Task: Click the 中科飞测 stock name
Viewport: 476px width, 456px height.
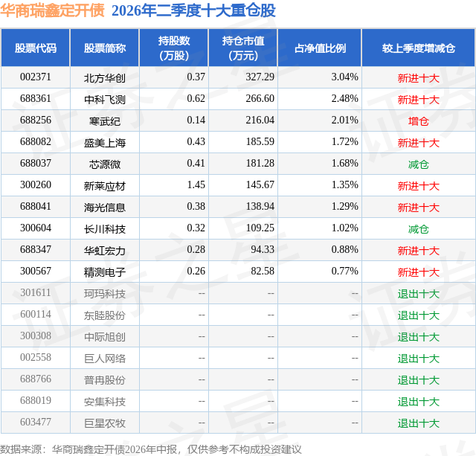Action: (x=105, y=100)
